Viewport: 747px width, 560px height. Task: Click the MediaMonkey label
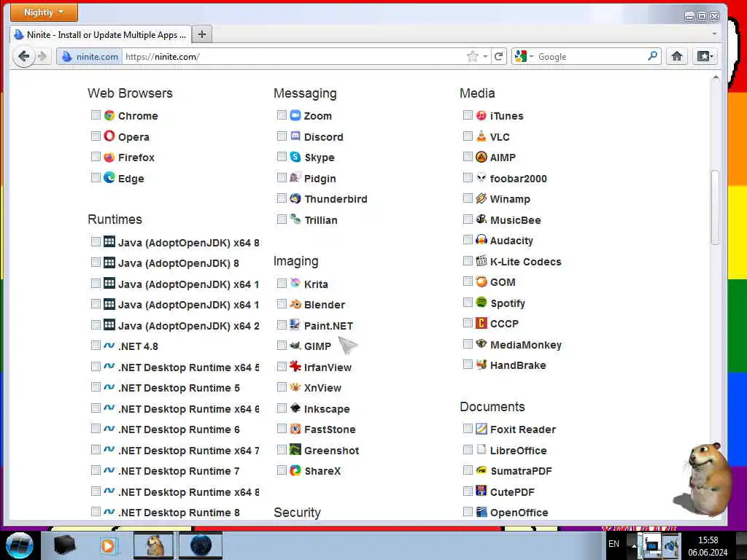[x=525, y=345]
